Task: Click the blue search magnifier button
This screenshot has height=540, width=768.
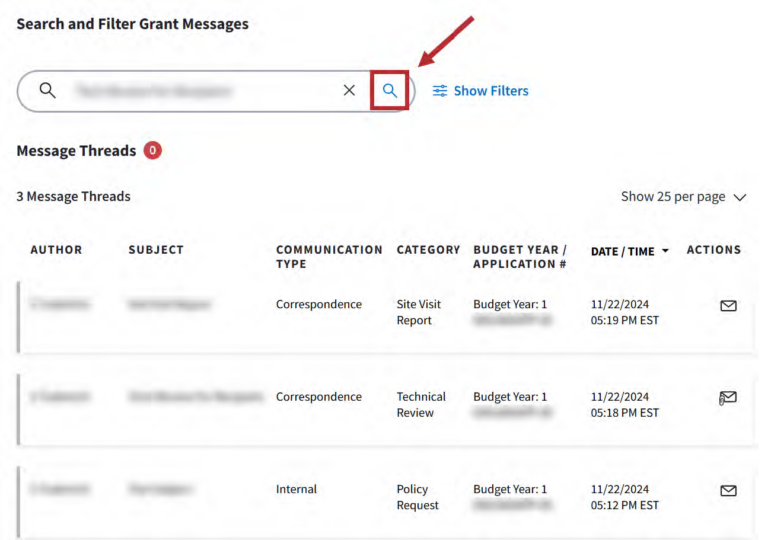Action: point(390,91)
